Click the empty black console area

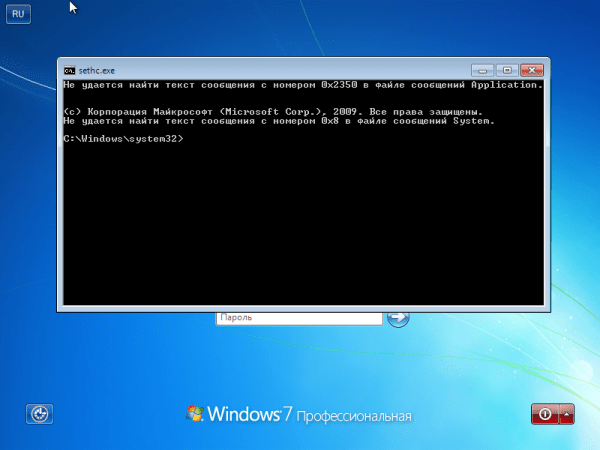[303, 226]
